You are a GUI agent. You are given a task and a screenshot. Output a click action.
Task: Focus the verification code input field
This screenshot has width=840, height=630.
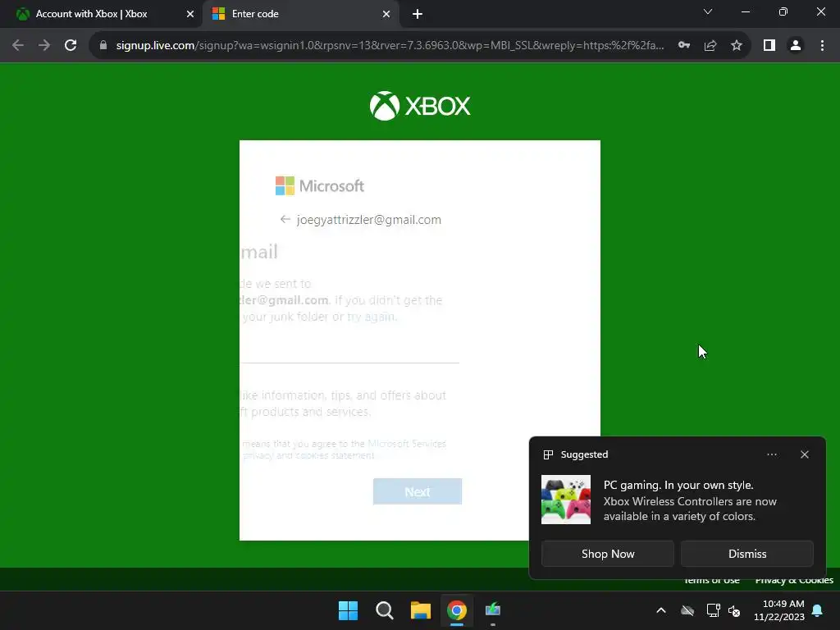pyautogui.click(x=349, y=351)
